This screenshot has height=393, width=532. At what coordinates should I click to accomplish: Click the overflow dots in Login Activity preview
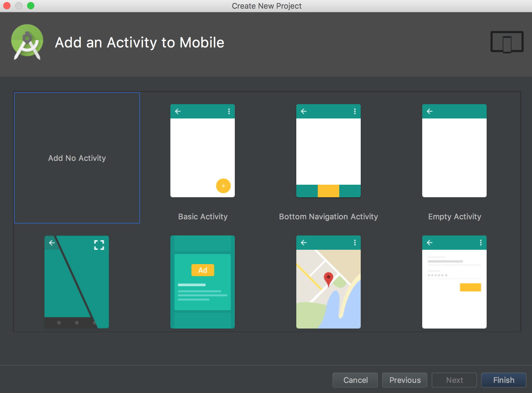coord(481,243)
